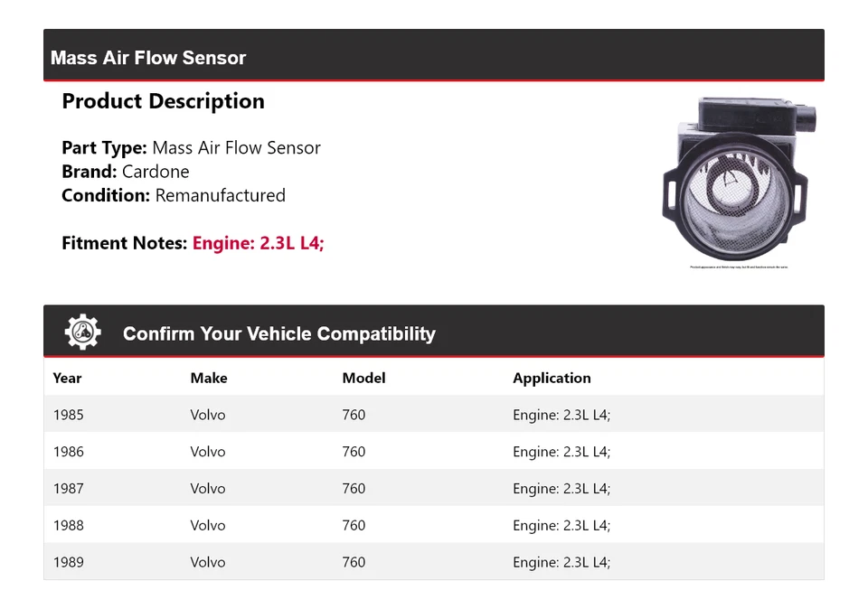Click the Part Type label line
Viewport: 868px width, 609px height.
(191, 148)
